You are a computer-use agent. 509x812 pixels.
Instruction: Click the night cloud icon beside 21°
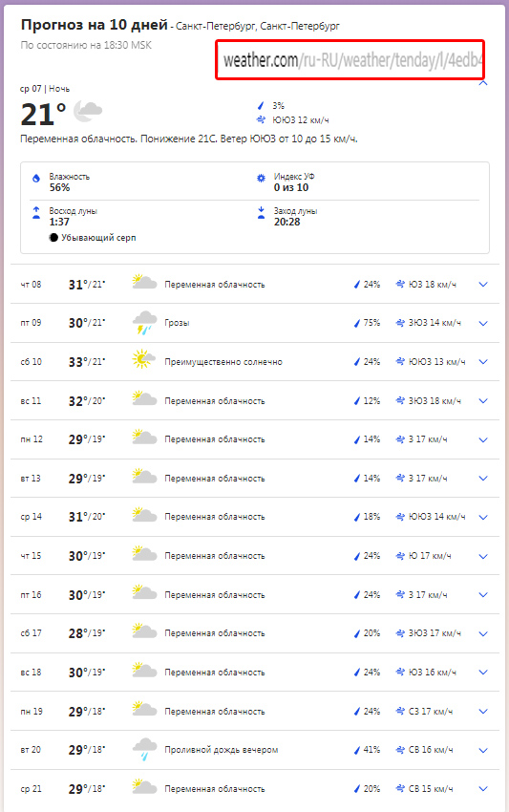coord(88,112)
